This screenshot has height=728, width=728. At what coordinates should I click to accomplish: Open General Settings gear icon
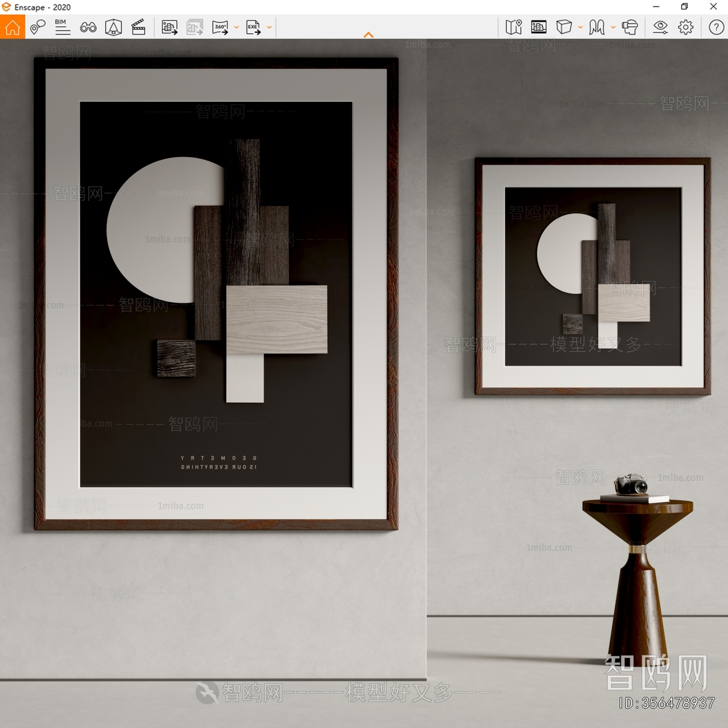(686, 27)
